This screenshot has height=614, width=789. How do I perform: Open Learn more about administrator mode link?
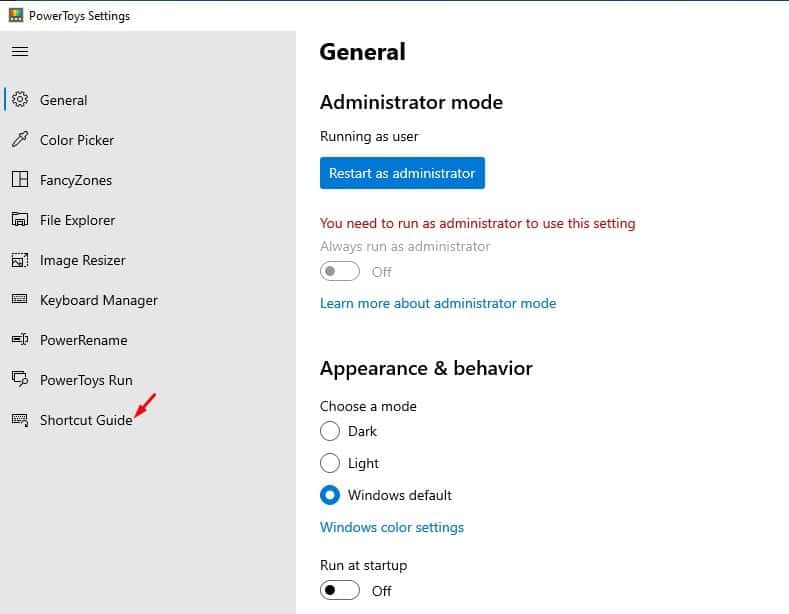(438, 303)
